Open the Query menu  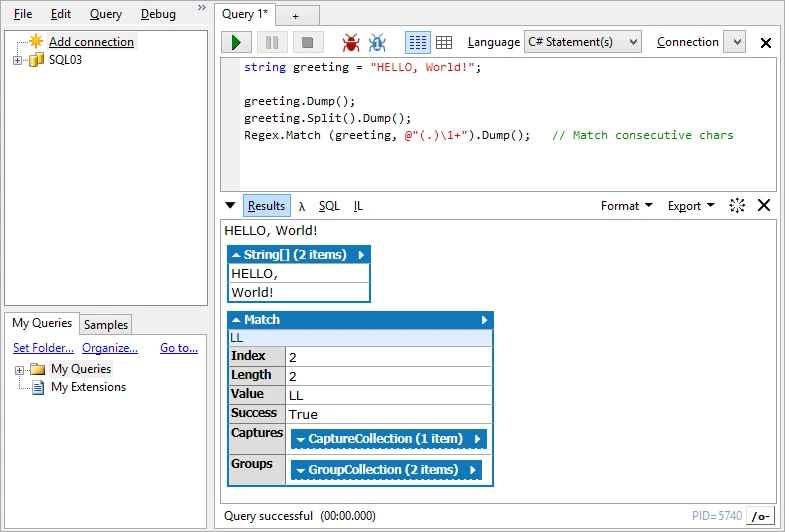106,14
